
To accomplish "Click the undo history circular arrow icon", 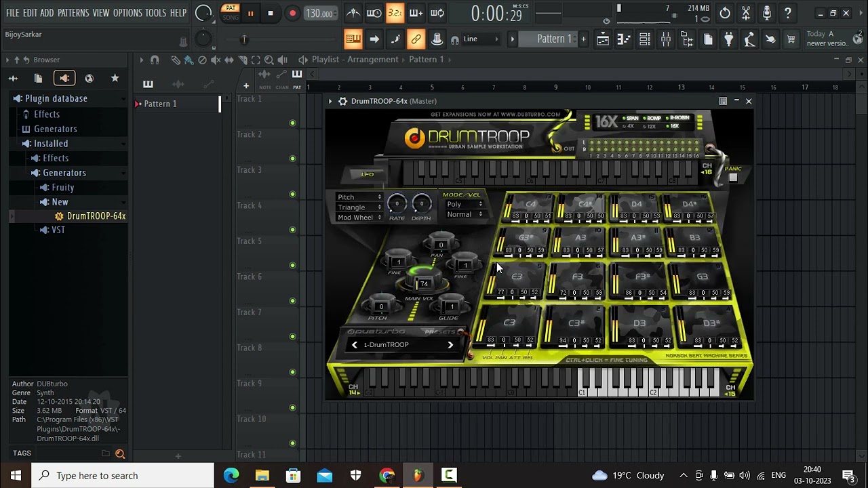I will 725,13.
